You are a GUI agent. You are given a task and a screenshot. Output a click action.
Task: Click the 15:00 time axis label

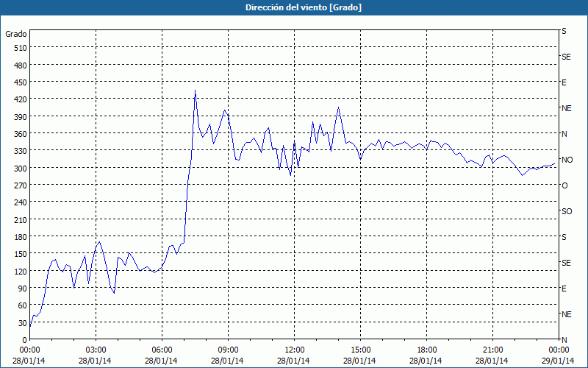coord(361,350)
